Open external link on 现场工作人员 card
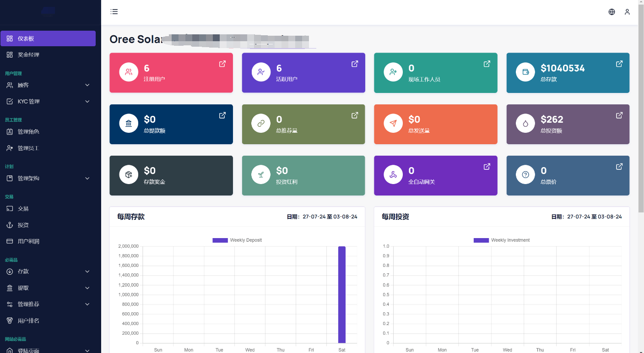This screenshot has height=353, width=644. coord(487,64)
